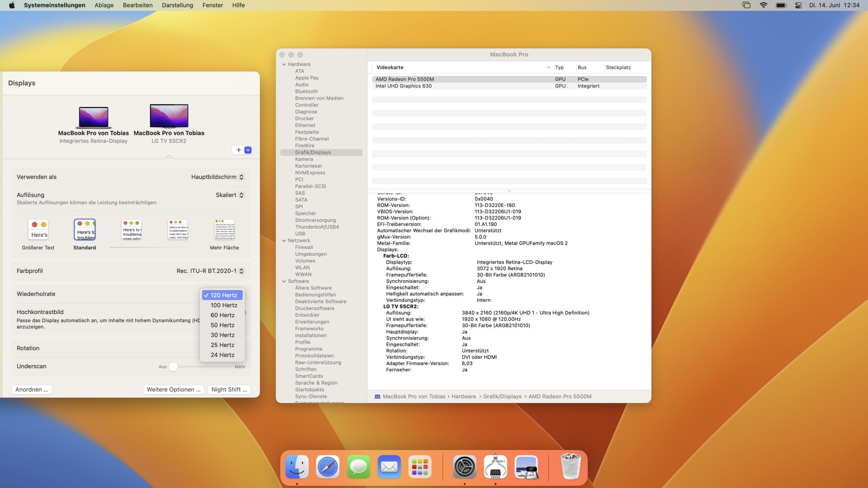The image size is (868, 488).
Task: Click the 'Night Shift ...' button
Action: click(x=229, y=390)
